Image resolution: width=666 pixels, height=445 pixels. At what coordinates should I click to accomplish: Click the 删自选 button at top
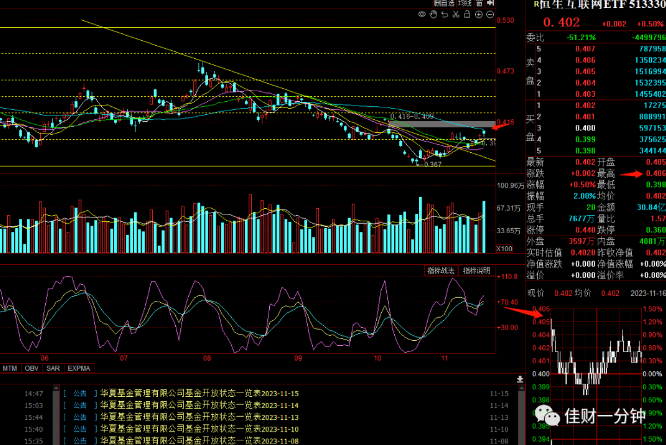click(444, 3)
